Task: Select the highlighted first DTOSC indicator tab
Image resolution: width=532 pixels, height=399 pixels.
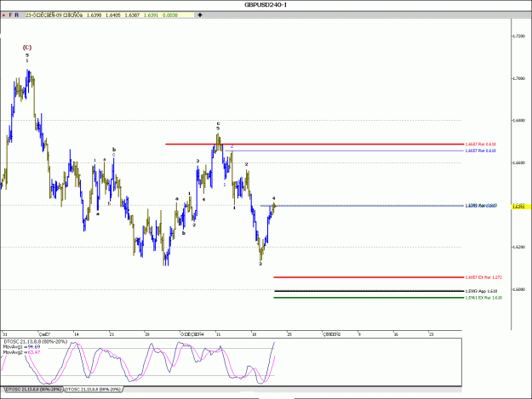Action: tap(33, 389)
